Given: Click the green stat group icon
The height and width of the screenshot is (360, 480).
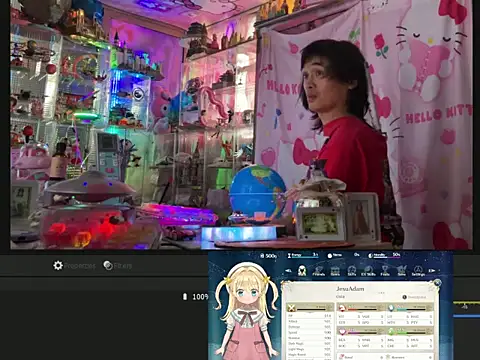Looking at the screenshot, I should (392, 331).
